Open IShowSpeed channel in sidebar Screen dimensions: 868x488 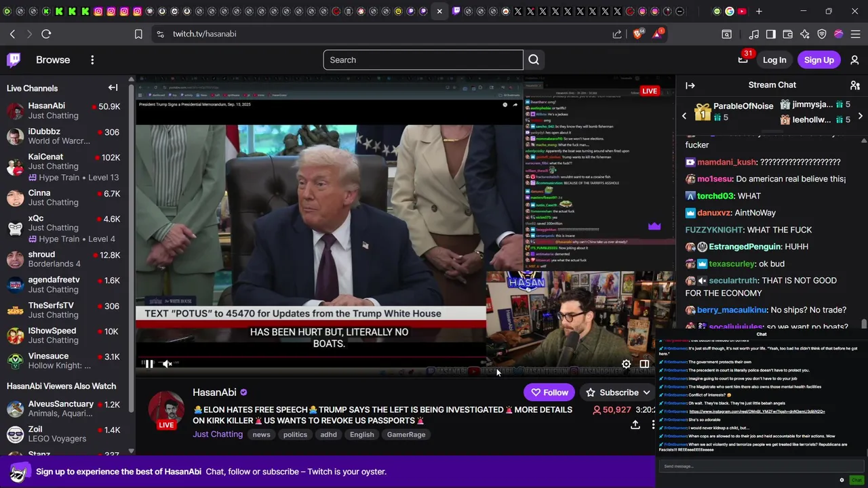(x=64, y=335)
